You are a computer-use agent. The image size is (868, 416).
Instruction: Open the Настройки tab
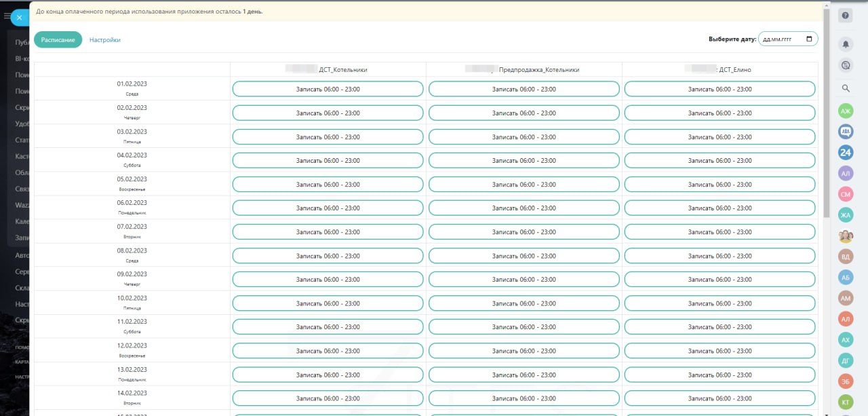click(x=105, y=40)
